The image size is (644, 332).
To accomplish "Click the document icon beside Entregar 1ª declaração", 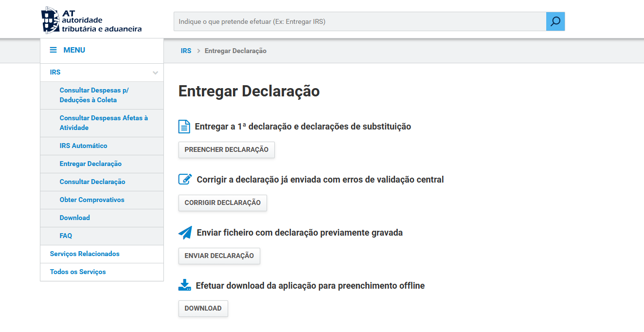I will 184,127.
